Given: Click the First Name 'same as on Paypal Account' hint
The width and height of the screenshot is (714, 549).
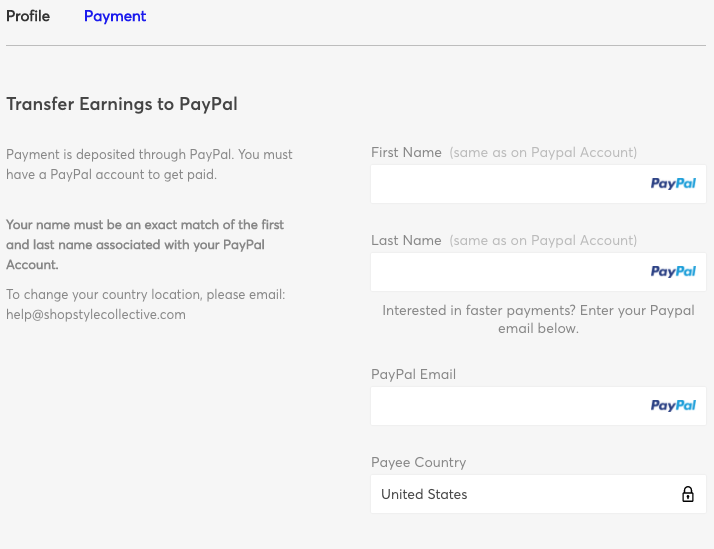Looking at the screenshot, I should 543,153.
